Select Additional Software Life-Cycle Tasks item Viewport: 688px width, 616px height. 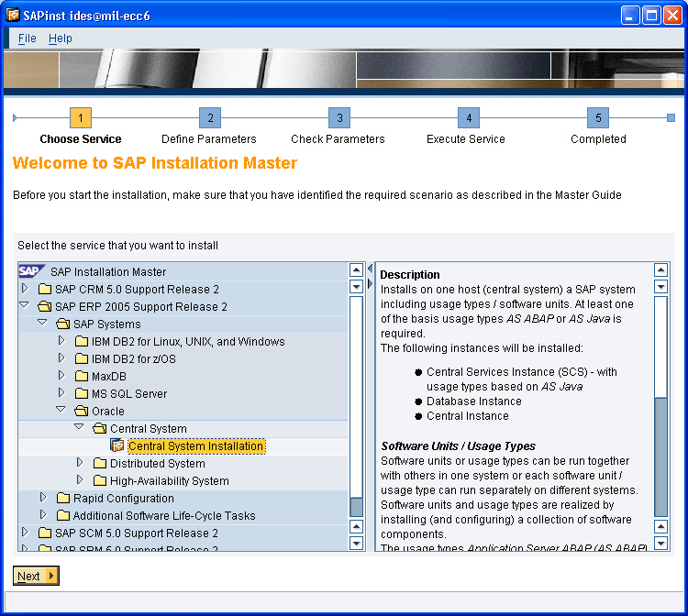coord(164,516)
